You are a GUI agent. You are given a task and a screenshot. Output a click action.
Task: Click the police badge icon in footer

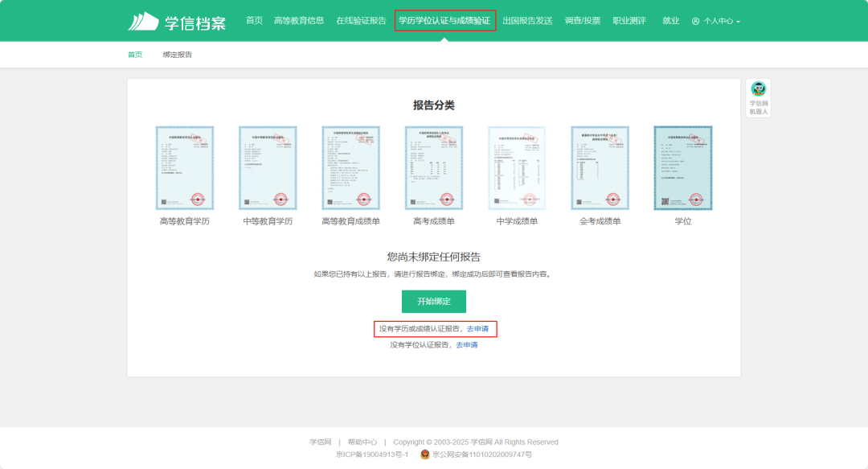pos(424,455)
